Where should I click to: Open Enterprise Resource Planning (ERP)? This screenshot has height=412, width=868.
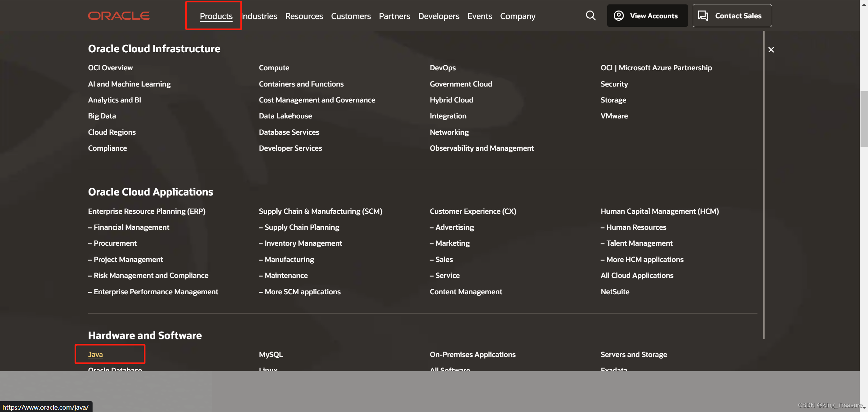click(x=147, y=211)
